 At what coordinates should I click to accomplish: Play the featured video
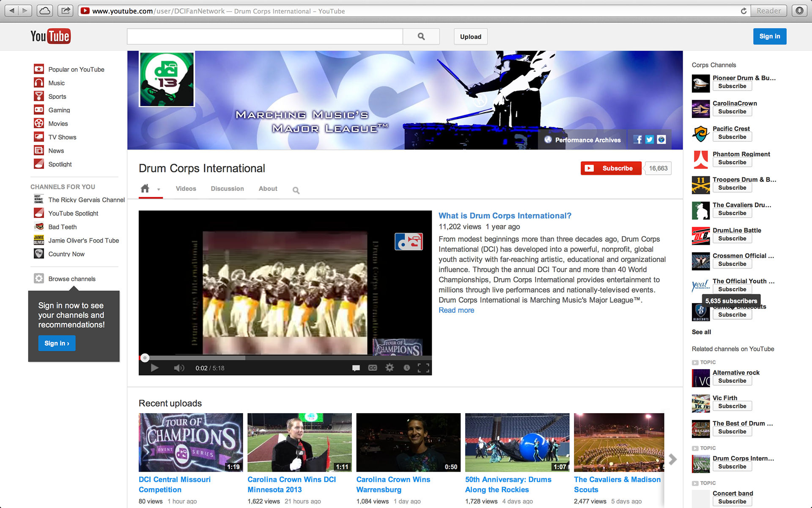(x=154, y=368)
